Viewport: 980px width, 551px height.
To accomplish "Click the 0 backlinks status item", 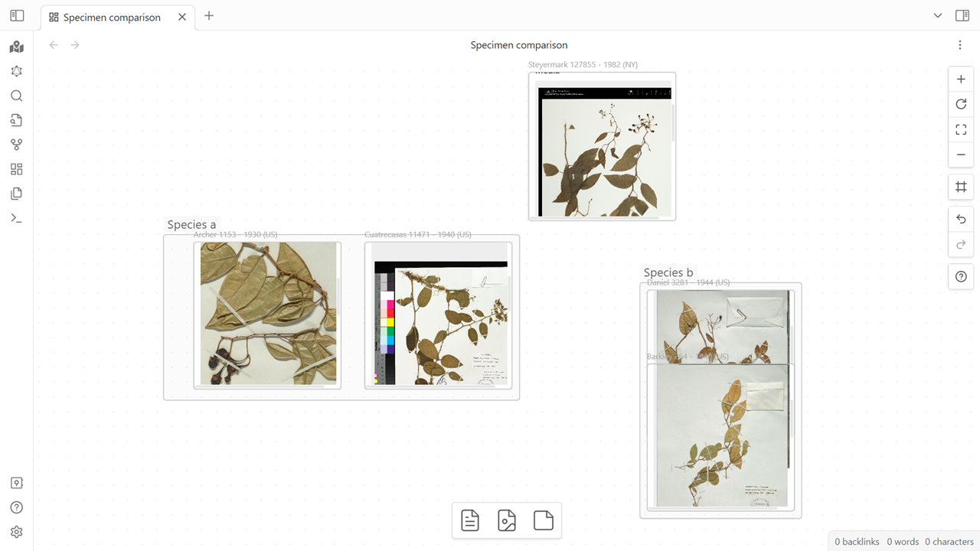I will pyautogui.click(x=857, y=542).
